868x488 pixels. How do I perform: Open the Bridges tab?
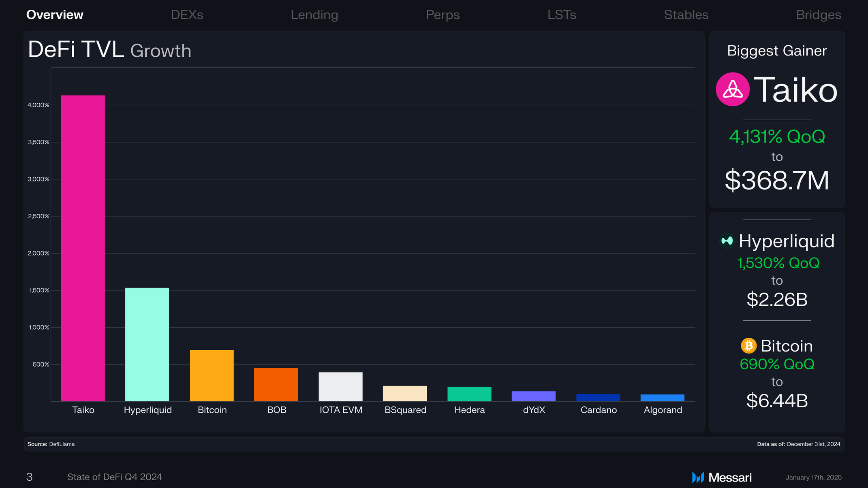[x=819, y=15]
